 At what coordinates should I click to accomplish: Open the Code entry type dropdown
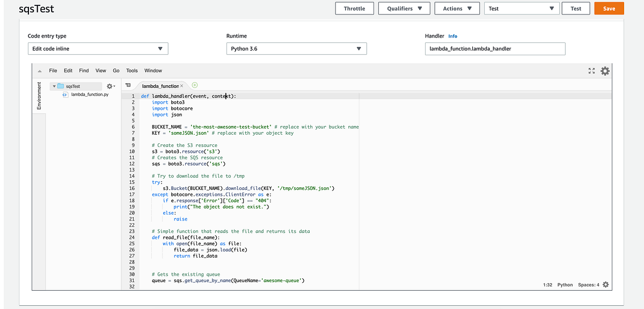[98, 48]
